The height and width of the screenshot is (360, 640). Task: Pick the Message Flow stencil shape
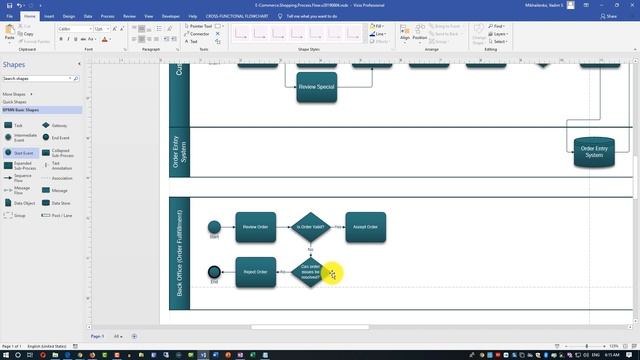click(x=17, y=190)
